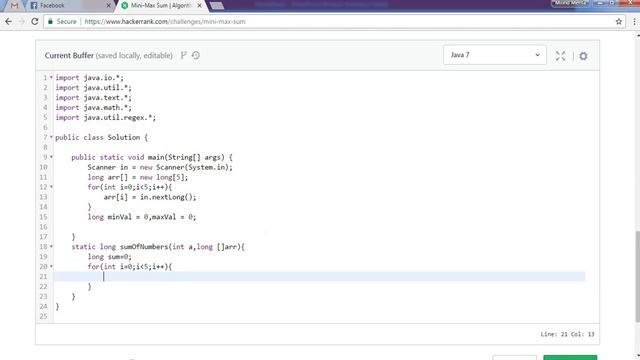Click 'import java.io.*;' on line 1

[x=89, y=78]
